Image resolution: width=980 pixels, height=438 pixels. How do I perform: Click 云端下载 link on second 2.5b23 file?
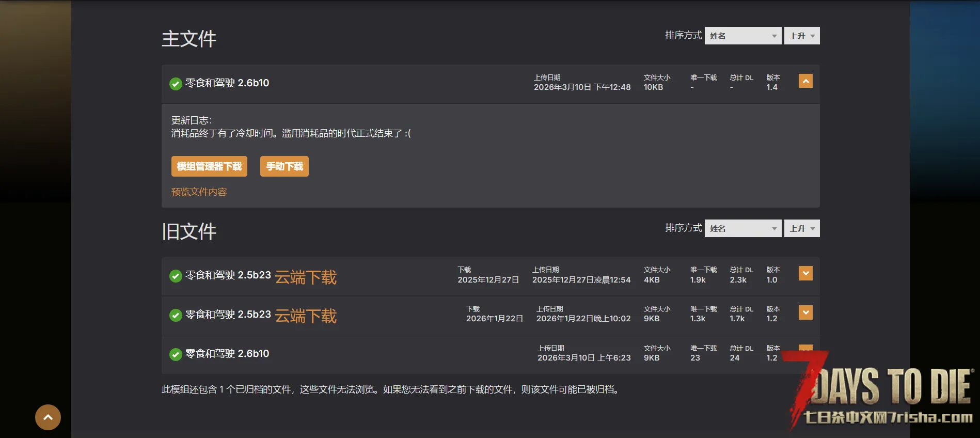coord(305,316)
